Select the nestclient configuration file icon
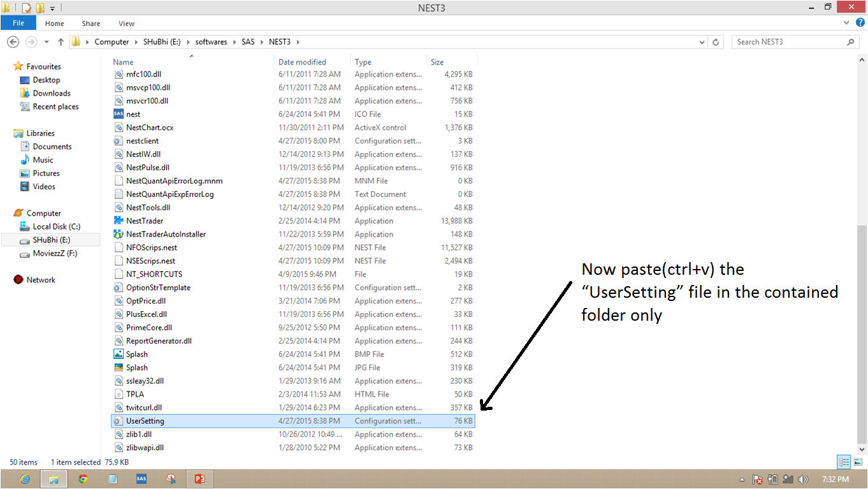Viewport: 868px width, 489px height. pyautogui.click(x=118, y=141)
